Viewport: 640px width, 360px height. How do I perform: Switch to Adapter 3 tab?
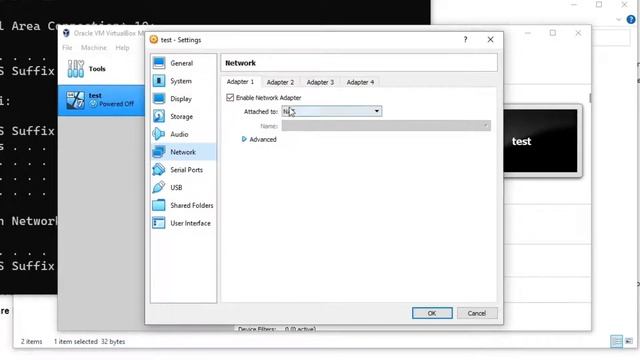(x=320, y=82)
